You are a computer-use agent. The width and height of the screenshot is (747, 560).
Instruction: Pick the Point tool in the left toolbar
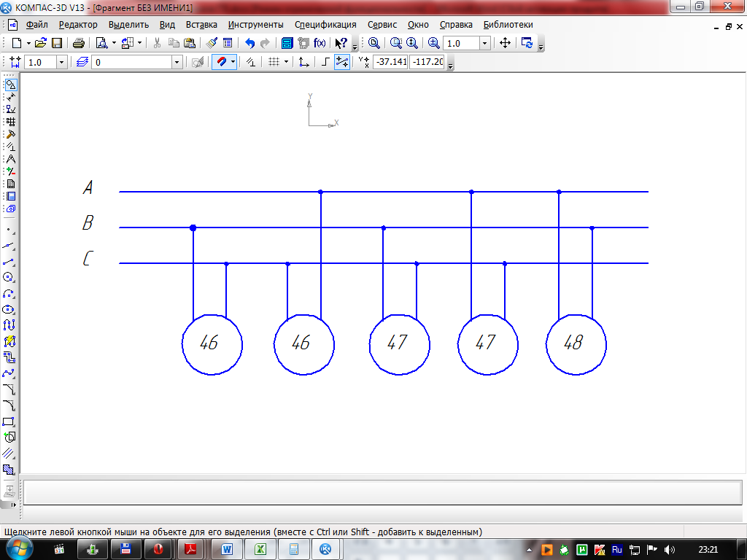[x=9, y=230]
